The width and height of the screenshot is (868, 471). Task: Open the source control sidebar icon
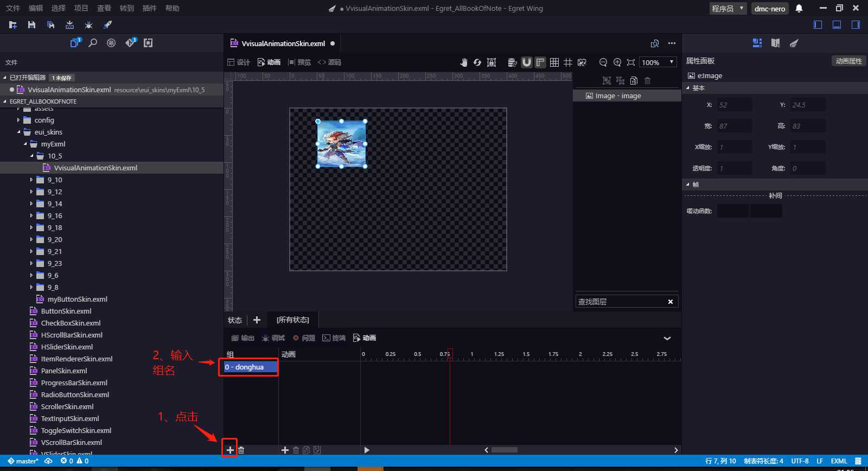pos(130,43)
